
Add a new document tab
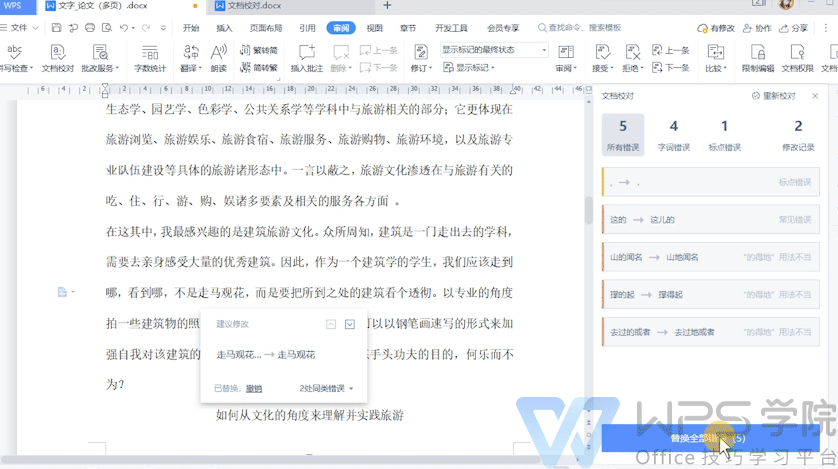387,5
